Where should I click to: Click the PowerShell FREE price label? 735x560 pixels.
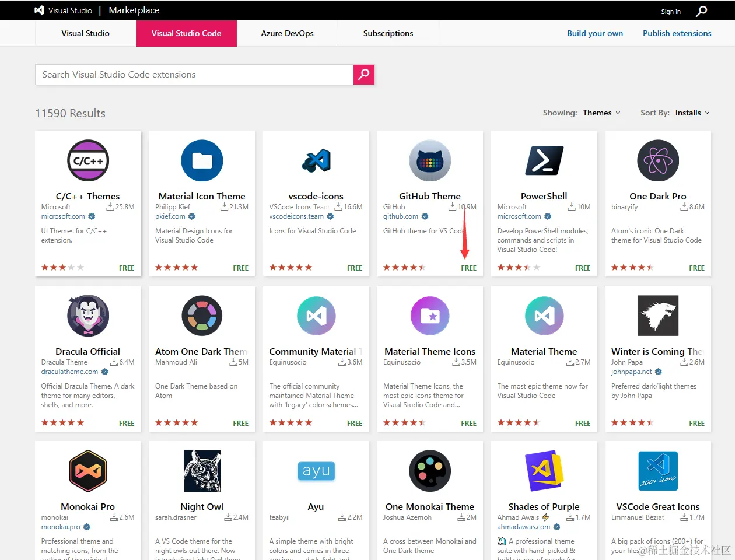point(583,268)
